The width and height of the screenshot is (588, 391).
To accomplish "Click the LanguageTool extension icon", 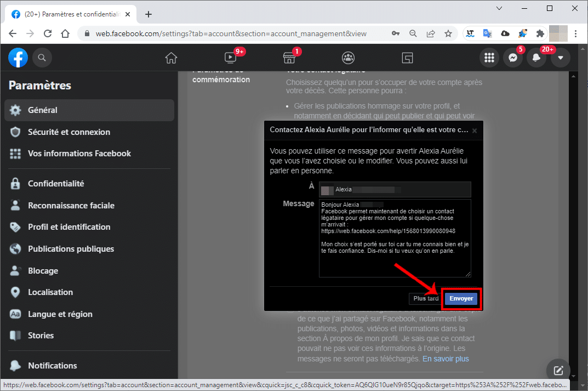I will 470,33.
